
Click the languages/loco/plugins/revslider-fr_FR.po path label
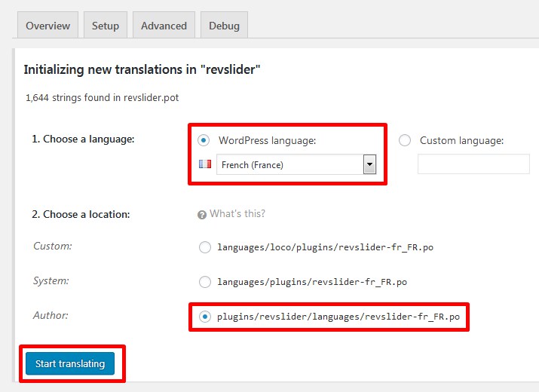point(325,247)
